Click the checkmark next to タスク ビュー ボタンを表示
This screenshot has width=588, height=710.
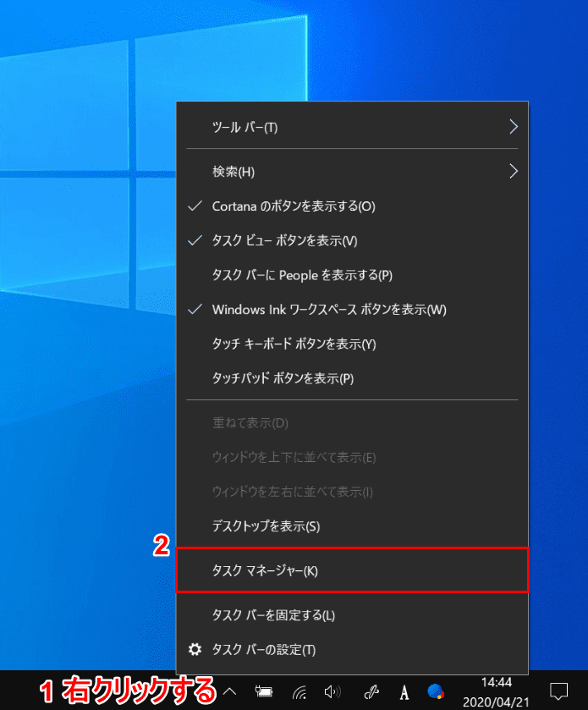195,240
